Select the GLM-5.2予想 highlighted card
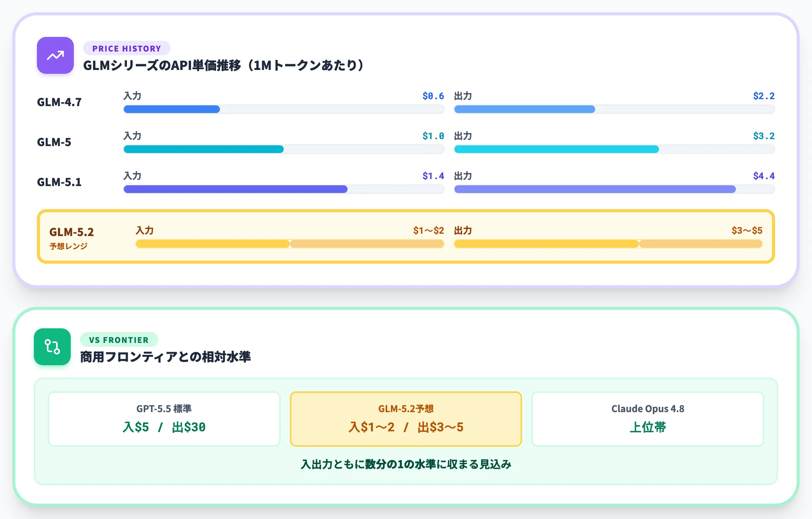This screenshot has width=812, height=519. click(406, 419)
